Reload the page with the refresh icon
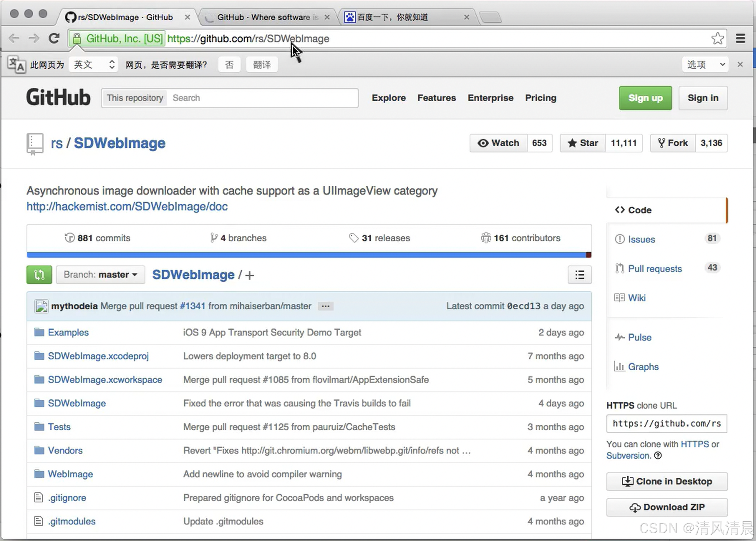This screenshot has width=756, height=541. pyautogui.click(x=54, y=39)
